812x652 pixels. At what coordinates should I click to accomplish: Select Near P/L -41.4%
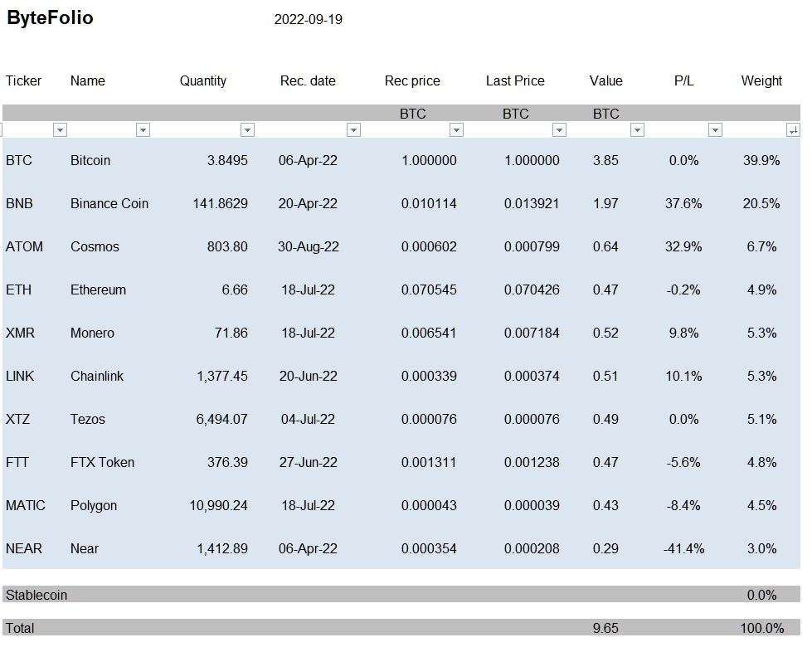683,548
